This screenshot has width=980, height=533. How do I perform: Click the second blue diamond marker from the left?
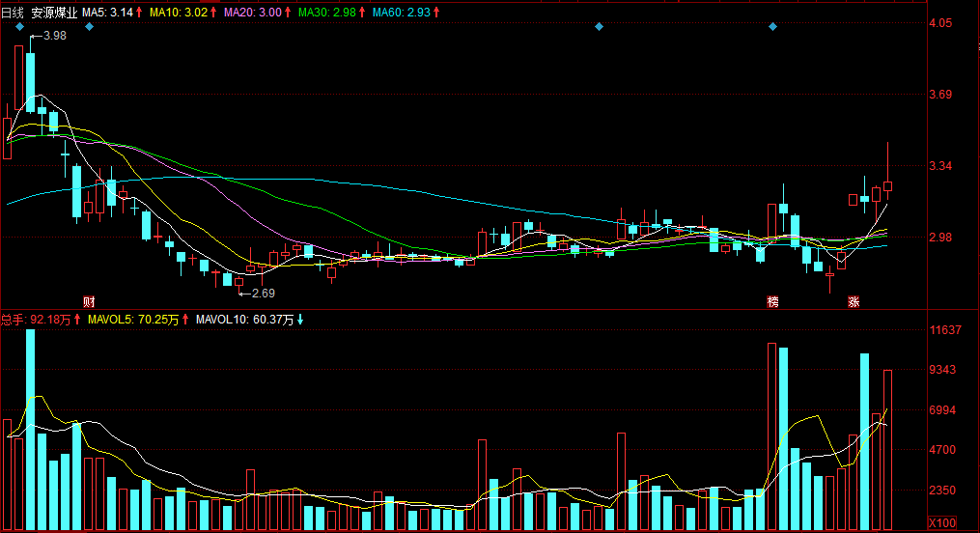(x=89, y=27)
